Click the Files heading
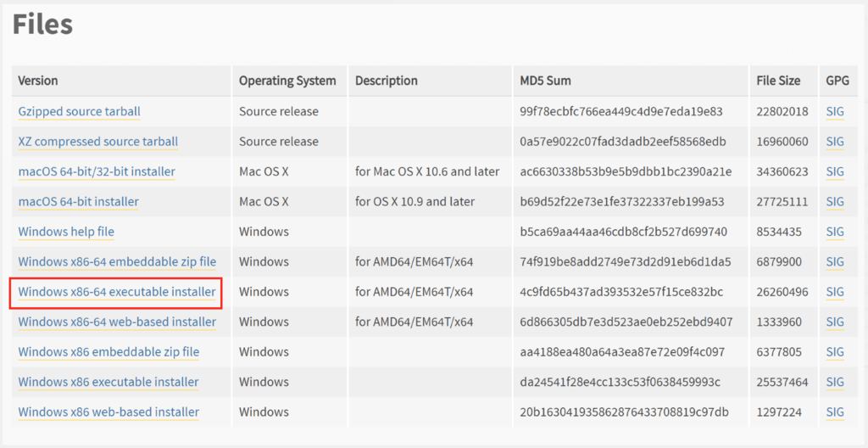868x448 pixels. coord(42,25)
